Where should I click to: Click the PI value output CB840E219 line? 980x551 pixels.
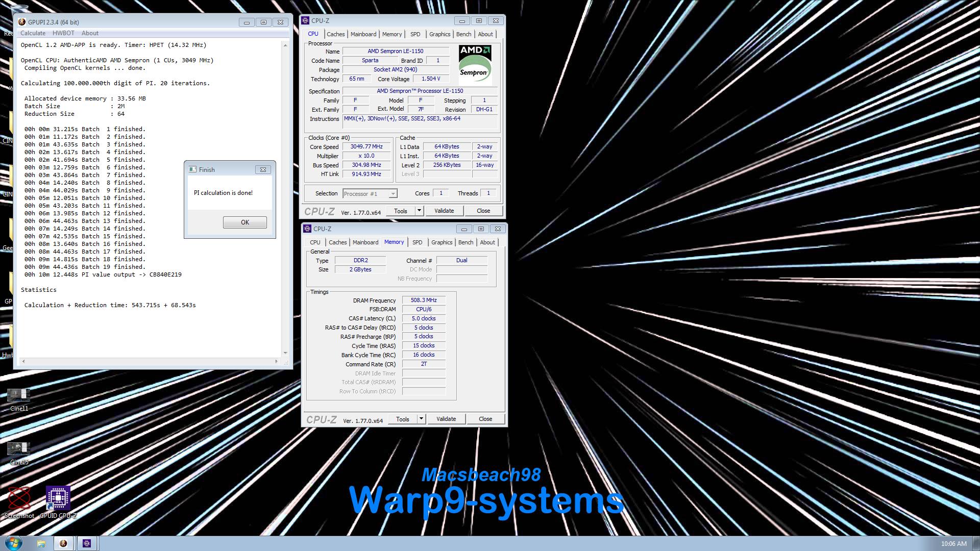click(x=103, y=274)
